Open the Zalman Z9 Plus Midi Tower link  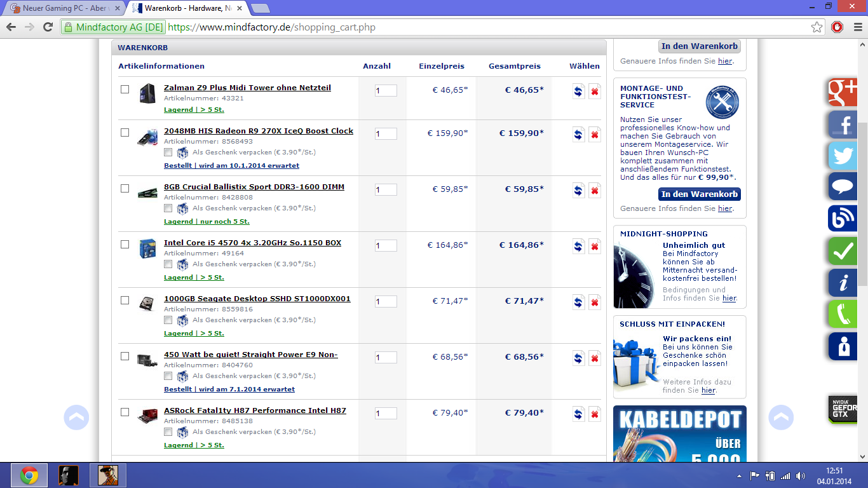(x=247, y=88)
